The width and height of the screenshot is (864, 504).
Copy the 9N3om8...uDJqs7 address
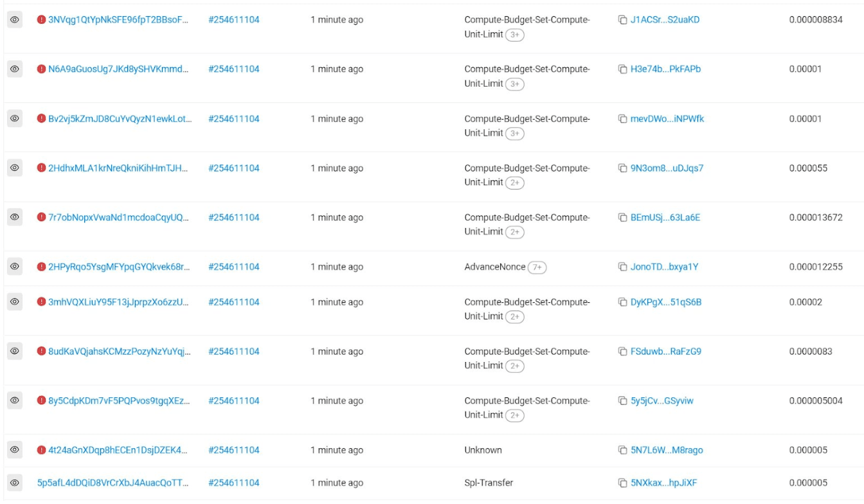[622, 168]
